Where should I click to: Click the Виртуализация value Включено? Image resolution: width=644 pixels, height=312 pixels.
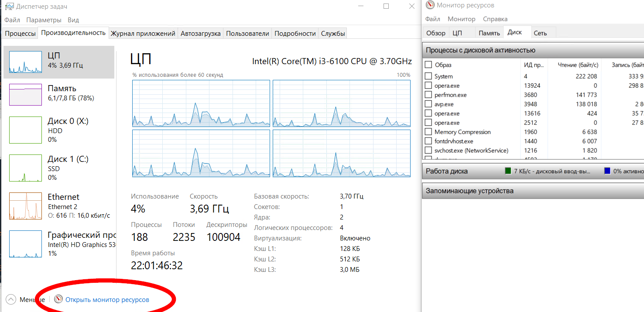point(355,238)
